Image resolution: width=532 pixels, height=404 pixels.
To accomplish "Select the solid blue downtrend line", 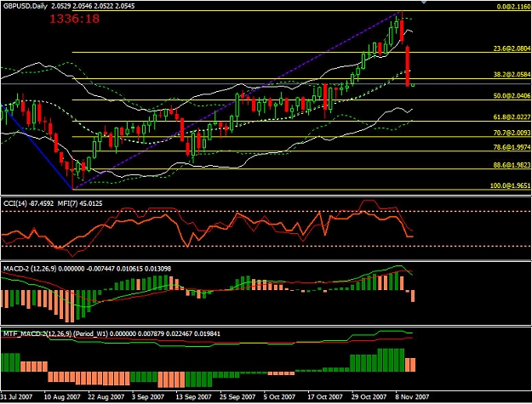I will [37, 146].
